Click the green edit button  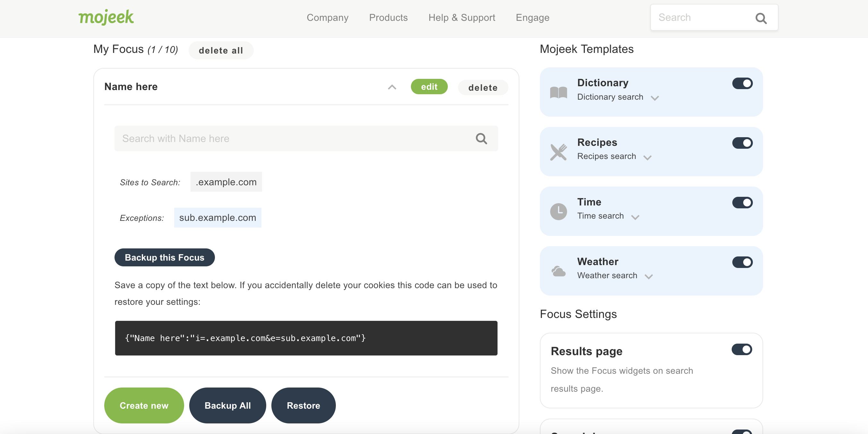429,87
